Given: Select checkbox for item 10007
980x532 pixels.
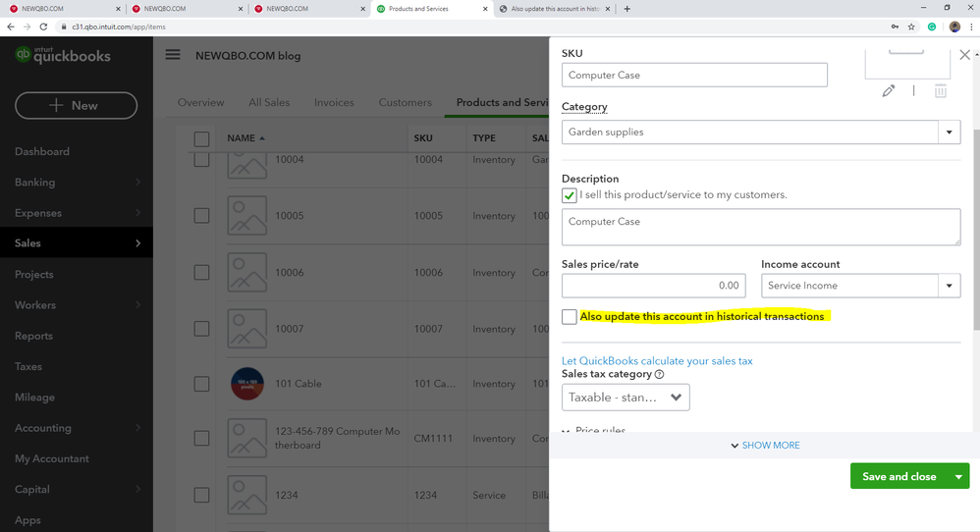Looking at the screenshot, I should (x=201, y=329).
